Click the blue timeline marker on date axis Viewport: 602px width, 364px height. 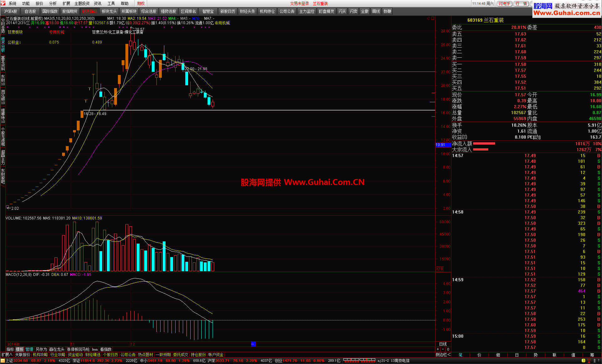[253, 344]
